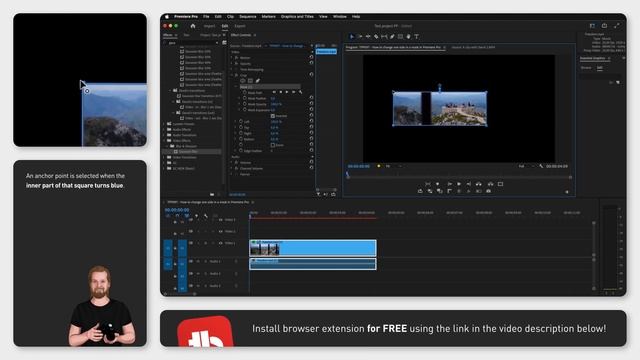Select the video clip on Video 1
This screenshot has width=640, height=360.
(313, 248)
